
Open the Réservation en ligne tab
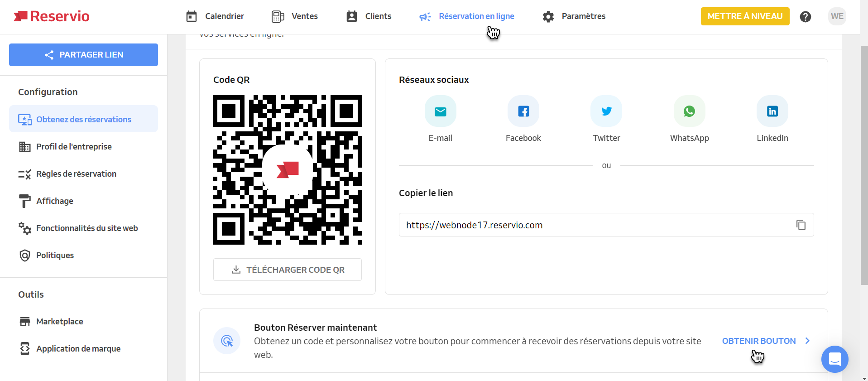pos(467,16)
